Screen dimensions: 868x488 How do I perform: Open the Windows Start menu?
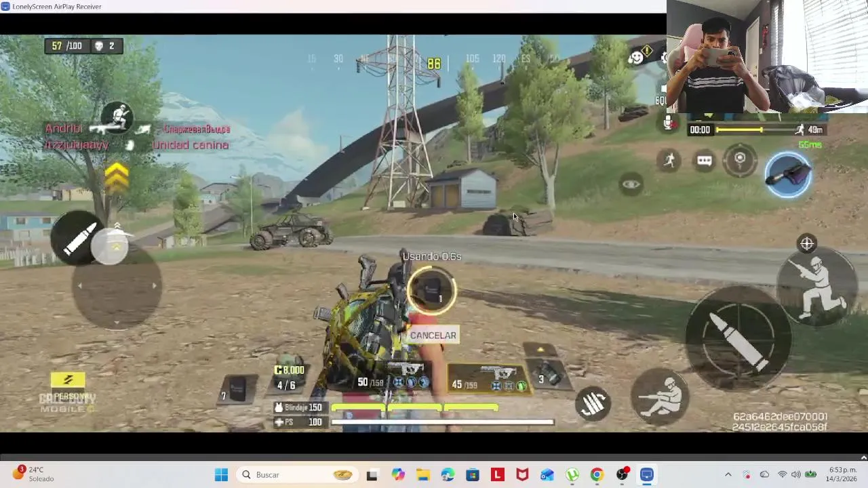221,474
